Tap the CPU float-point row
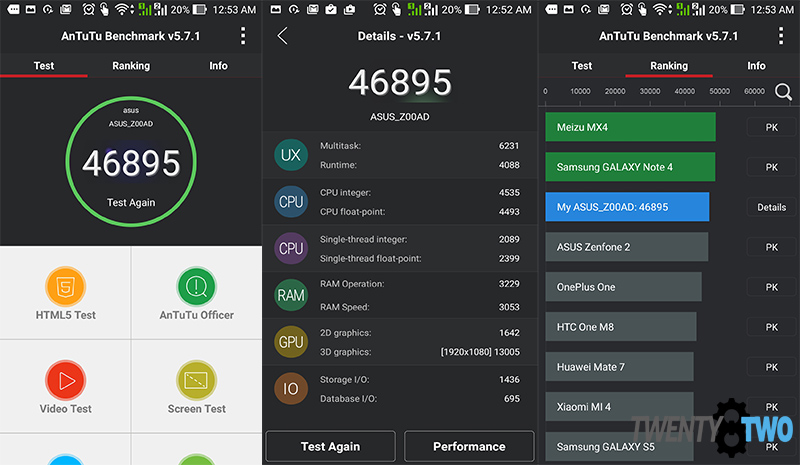Image resolution: width=800 pixels, height=465 pixels. 419,212
